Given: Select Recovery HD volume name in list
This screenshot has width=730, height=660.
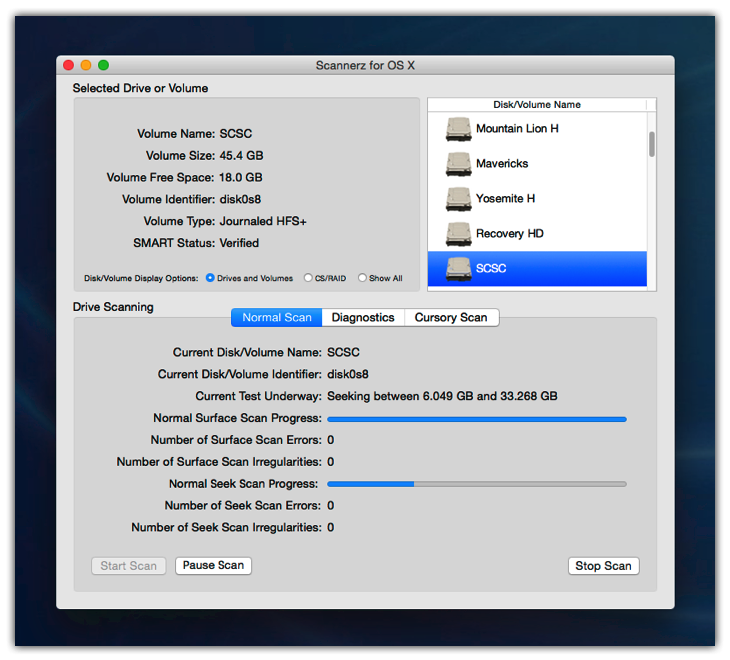Looking at the screenshot, I should tap(510, 234).
